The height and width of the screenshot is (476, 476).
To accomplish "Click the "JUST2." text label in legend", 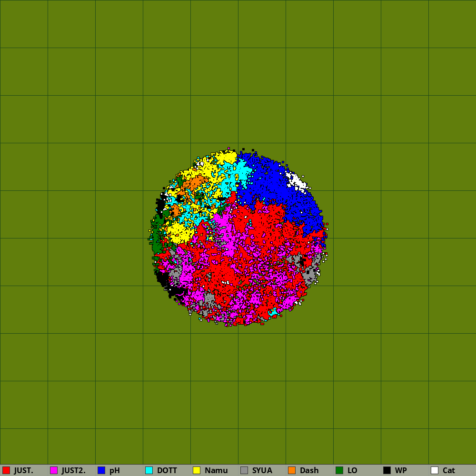I will click(73, 470).
